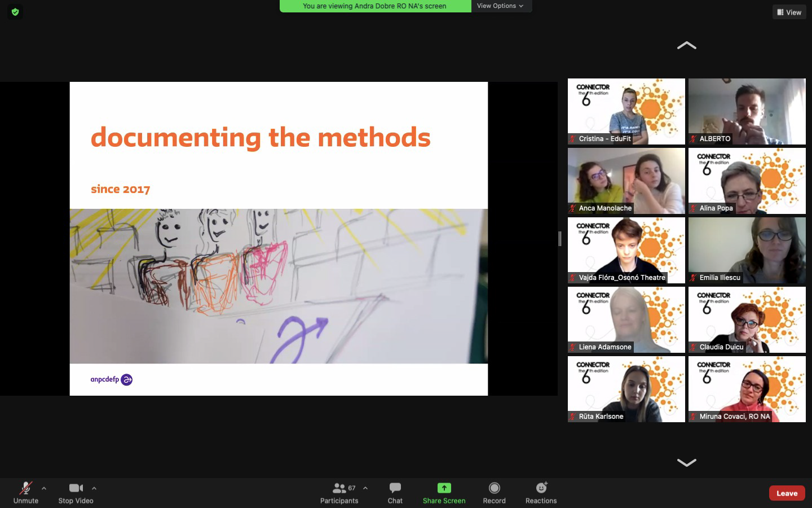
Task: Leave the meeting
Action: (787, 493)
